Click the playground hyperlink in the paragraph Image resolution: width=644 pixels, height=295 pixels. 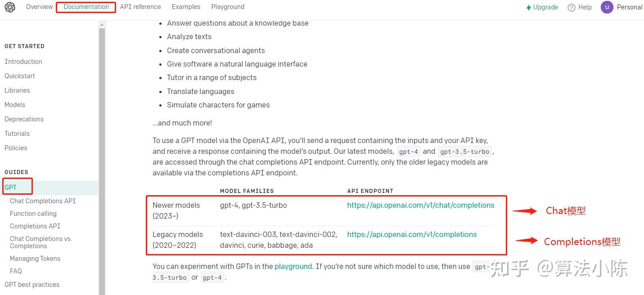click(293, 266)
